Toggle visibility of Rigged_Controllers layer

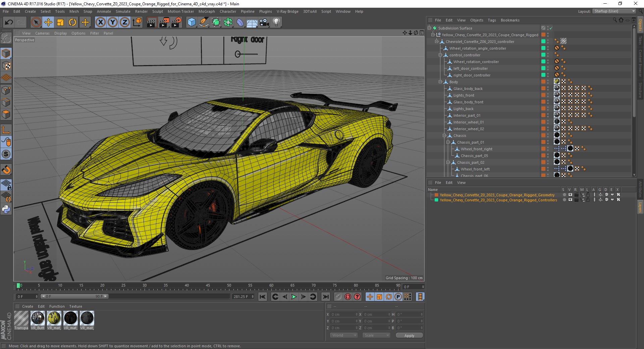pyautogui.click(x=570, y=200)
